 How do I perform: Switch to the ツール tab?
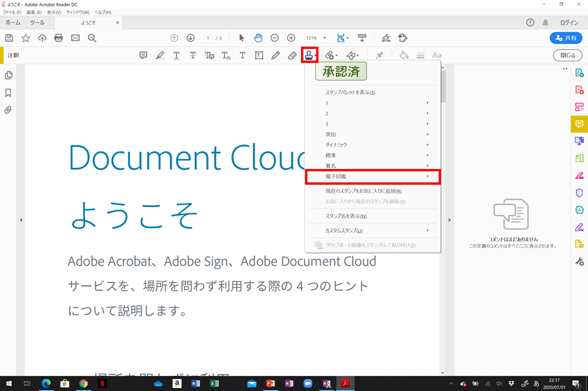pos(37,23)
